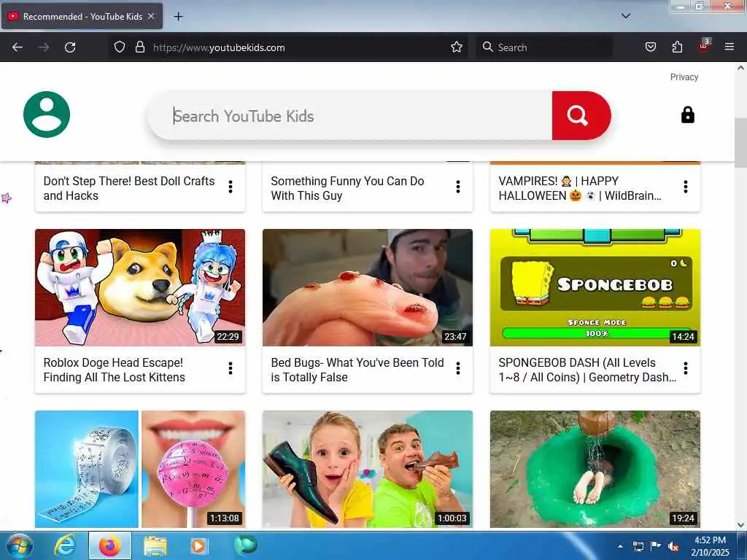Open options for VAMPIRES Happy Halloween video

(686, 187)
